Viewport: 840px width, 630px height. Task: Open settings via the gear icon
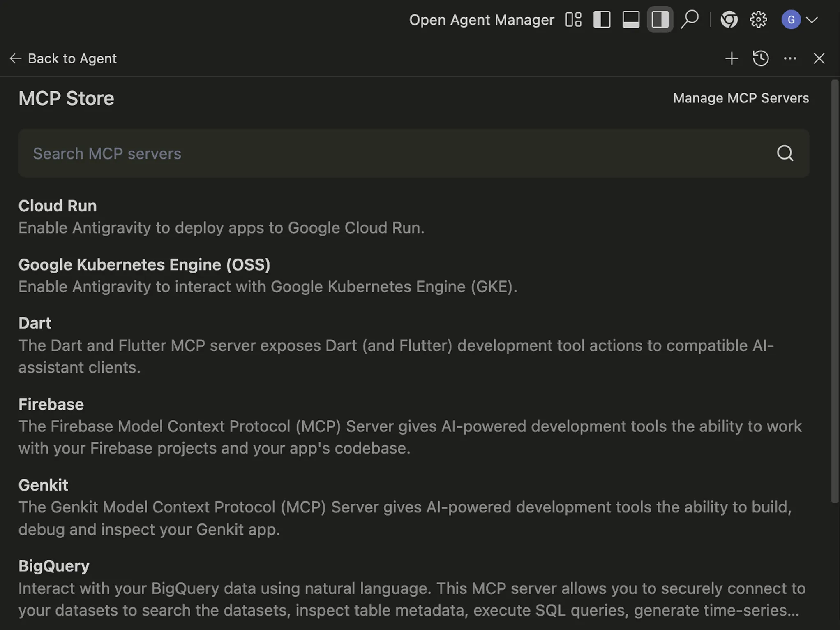click(x=758, y=19)
